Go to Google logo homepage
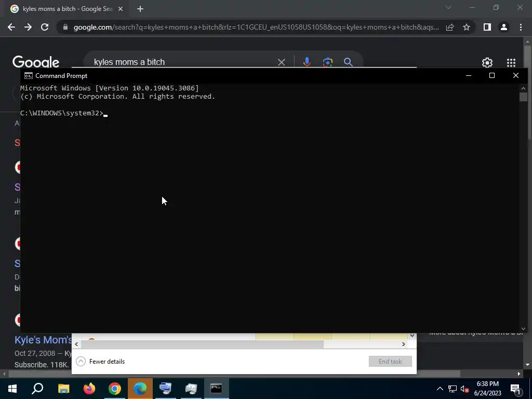Viewport: 532px width, 399px height. (36, 62)
